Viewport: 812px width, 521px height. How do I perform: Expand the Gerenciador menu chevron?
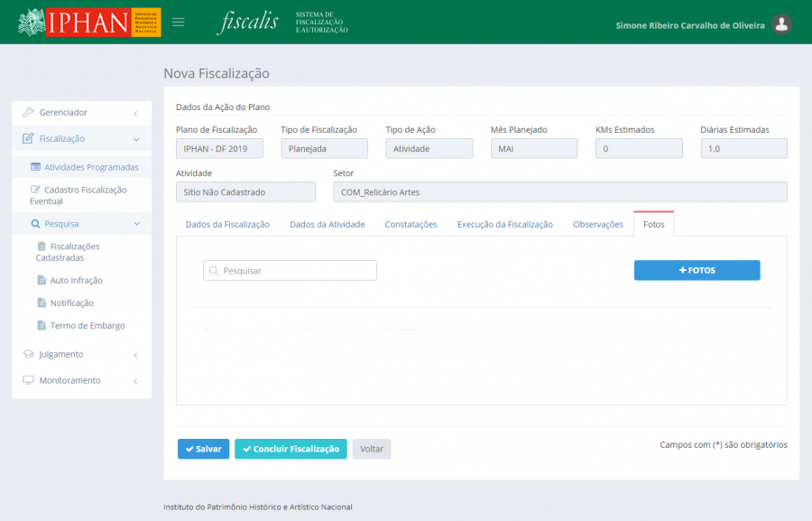pyautogui.click(x=135, y=113)
